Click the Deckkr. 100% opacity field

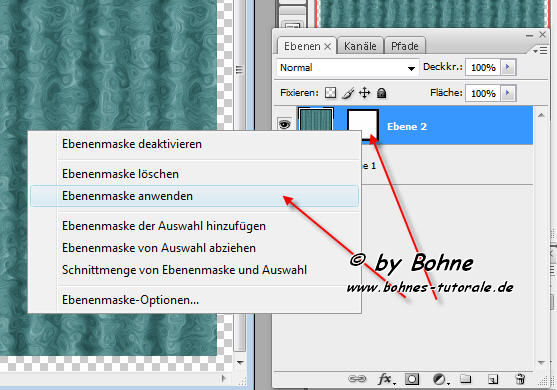coord(483,67)
